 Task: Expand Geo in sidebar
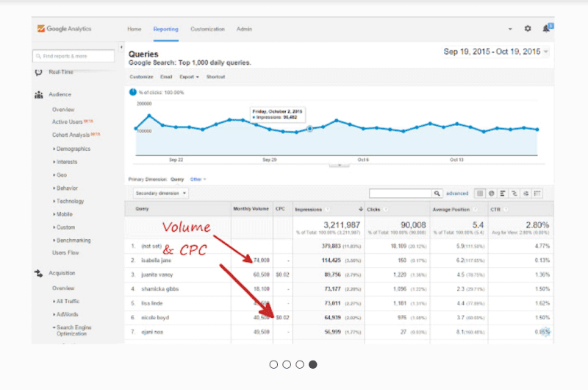click(60, 175)
